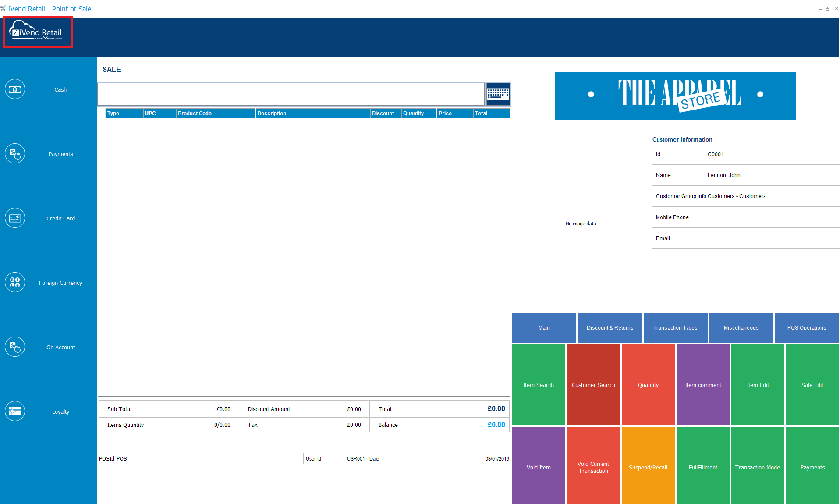Click the Customer Search tile

(593, 385)
